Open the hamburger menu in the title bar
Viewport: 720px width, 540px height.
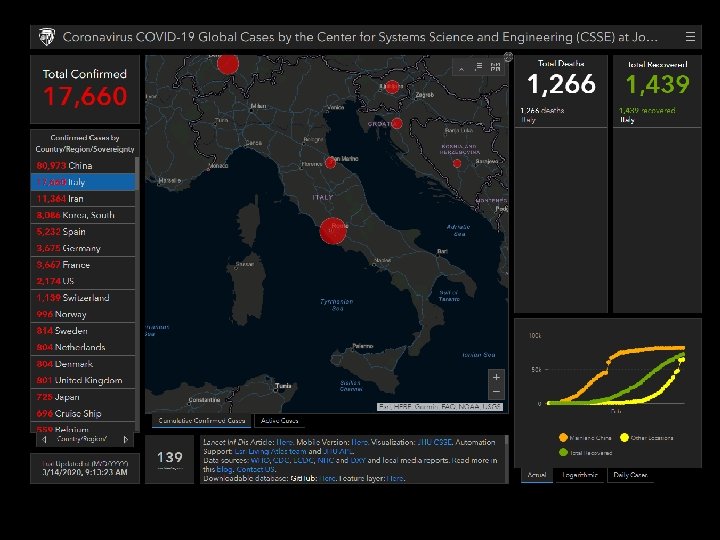click(x=690, y=37)
